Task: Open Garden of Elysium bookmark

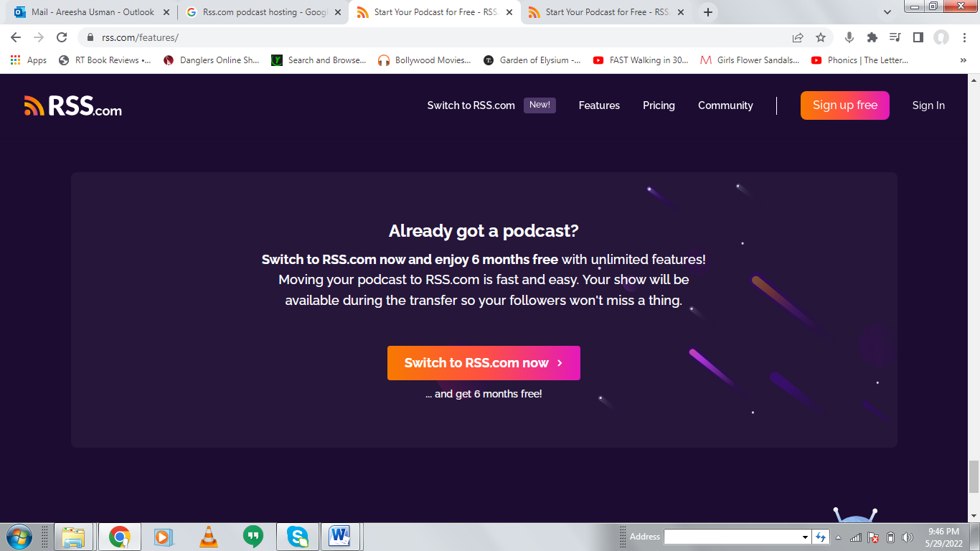Action: (532, 60)
